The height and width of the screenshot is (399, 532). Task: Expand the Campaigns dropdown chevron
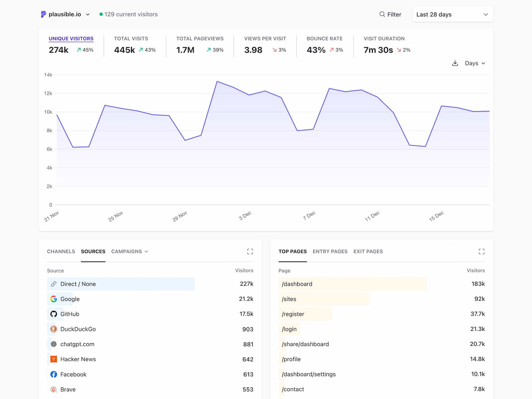tap(147, 252)
